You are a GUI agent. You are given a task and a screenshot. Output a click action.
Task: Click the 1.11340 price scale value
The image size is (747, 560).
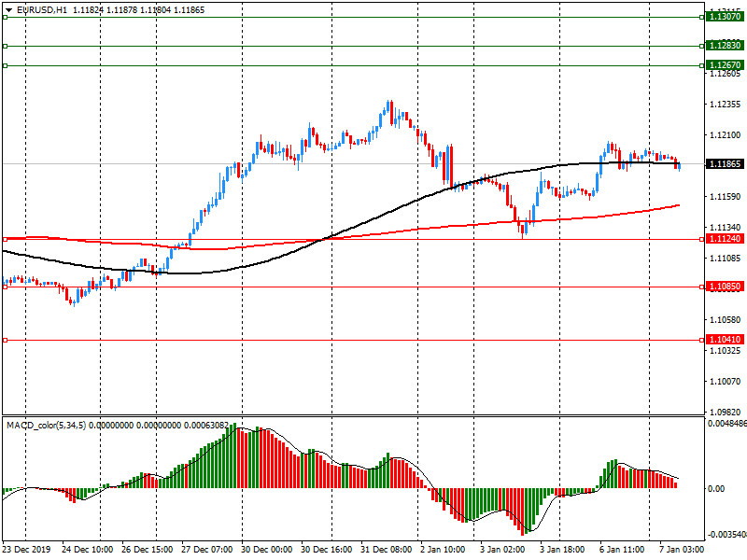(x=726, y=228)
